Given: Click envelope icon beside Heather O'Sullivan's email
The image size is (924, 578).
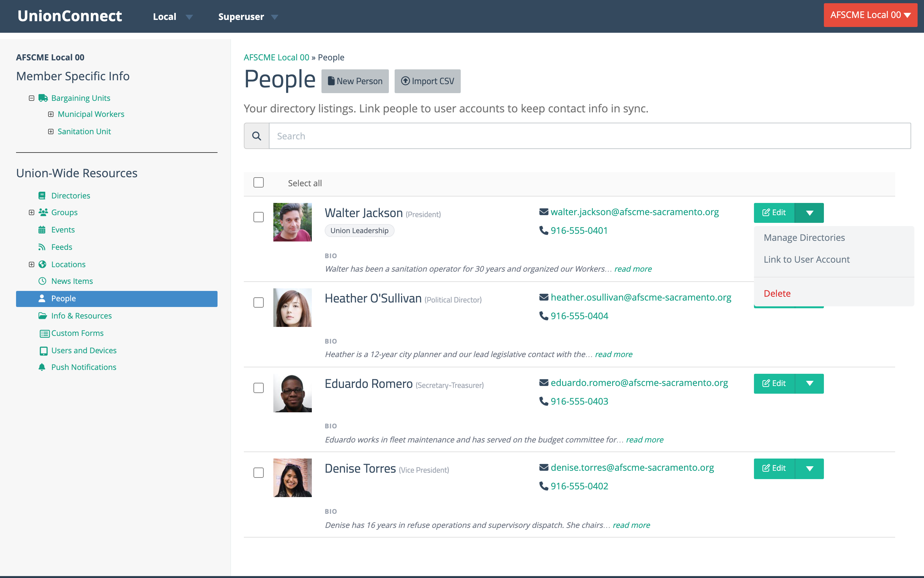Looking at the screenshot, I should tap(544, 297).
